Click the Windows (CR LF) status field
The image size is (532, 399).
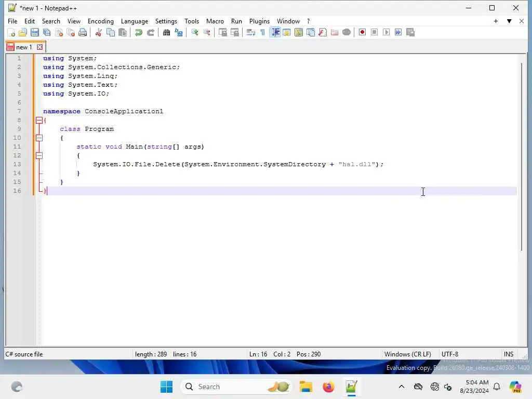(407, 354)
